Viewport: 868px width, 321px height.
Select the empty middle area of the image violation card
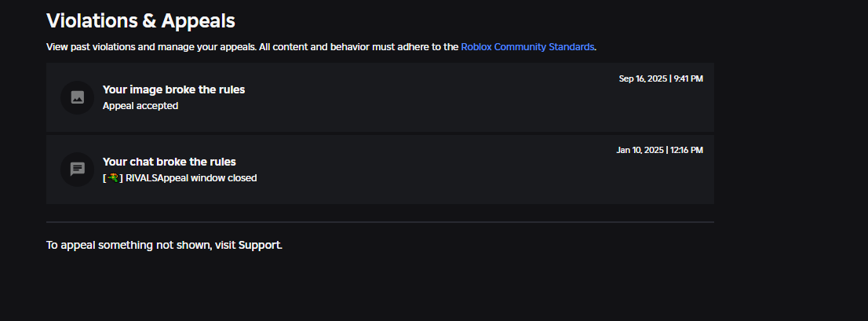pyautogui.click(x=432, y=97)
